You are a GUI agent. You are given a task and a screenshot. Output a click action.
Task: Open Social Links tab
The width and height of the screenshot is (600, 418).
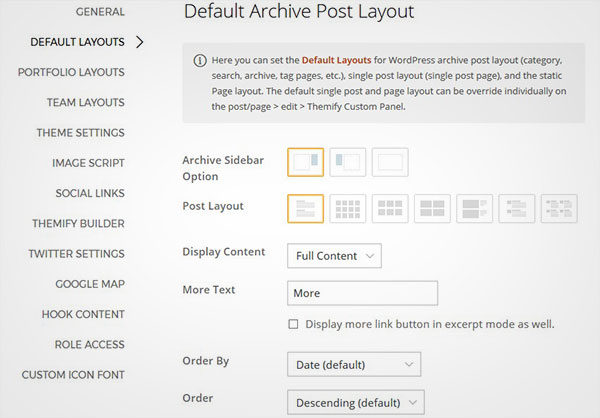[x=90, y=193]
